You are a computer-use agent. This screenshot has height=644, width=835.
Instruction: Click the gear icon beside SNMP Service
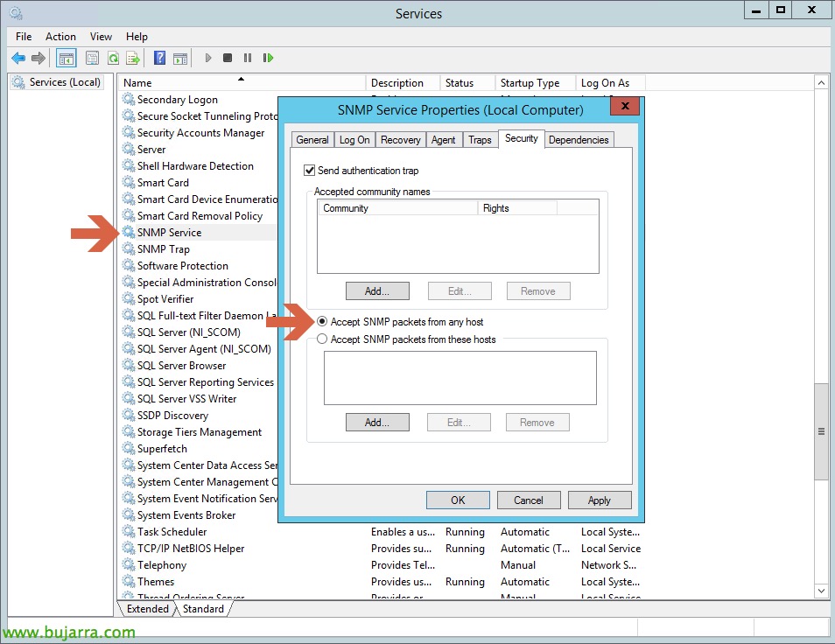[129, 232]
